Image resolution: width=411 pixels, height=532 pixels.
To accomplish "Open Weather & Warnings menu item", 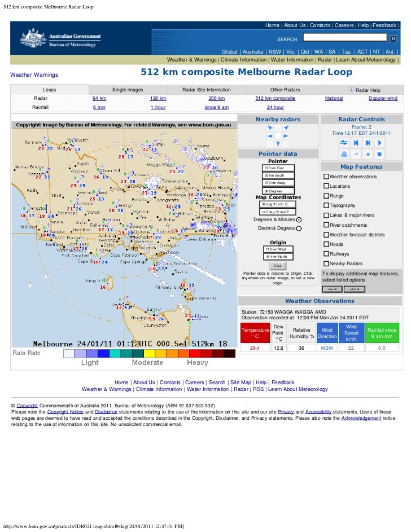I will [x=191, y=60].
